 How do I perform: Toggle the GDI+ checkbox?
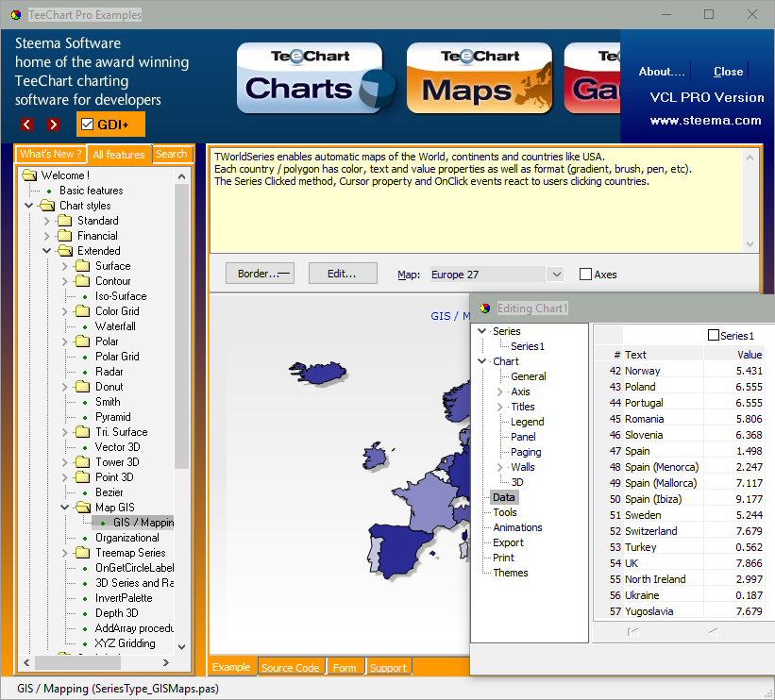(x=87, y=124)
